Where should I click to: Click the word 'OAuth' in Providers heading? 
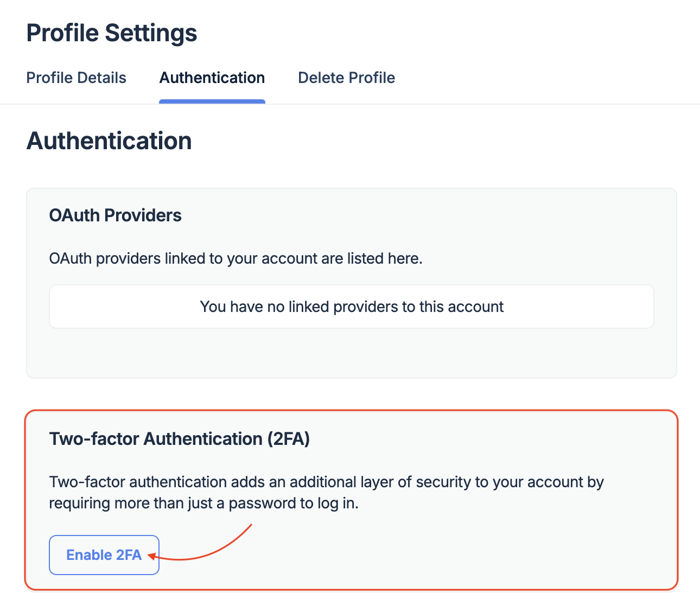pyautogui.click(x=74, y=215)
